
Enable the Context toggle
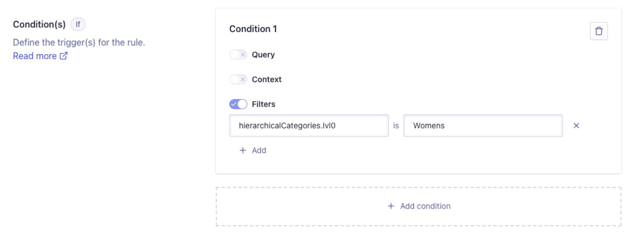(238, 80)
